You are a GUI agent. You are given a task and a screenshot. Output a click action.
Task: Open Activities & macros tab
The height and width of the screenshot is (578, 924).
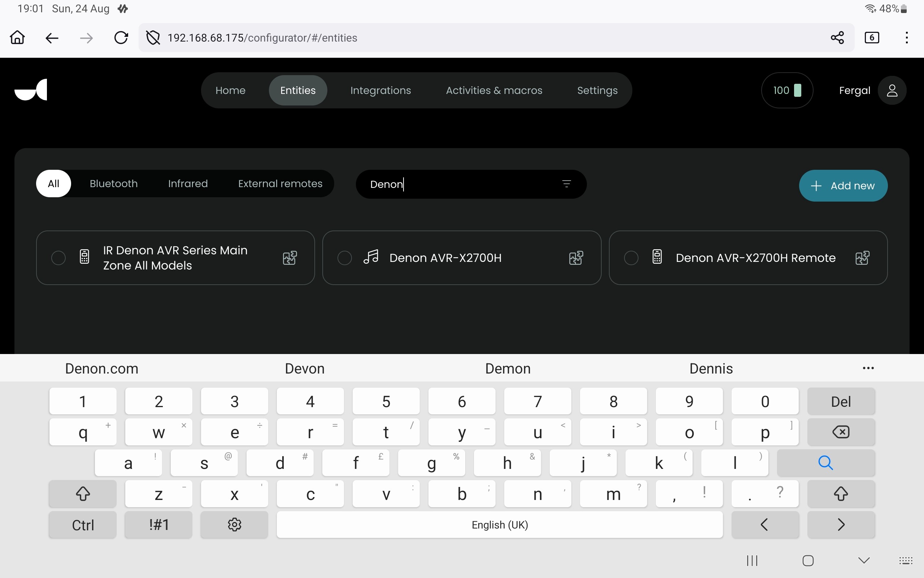click(494, 90)
